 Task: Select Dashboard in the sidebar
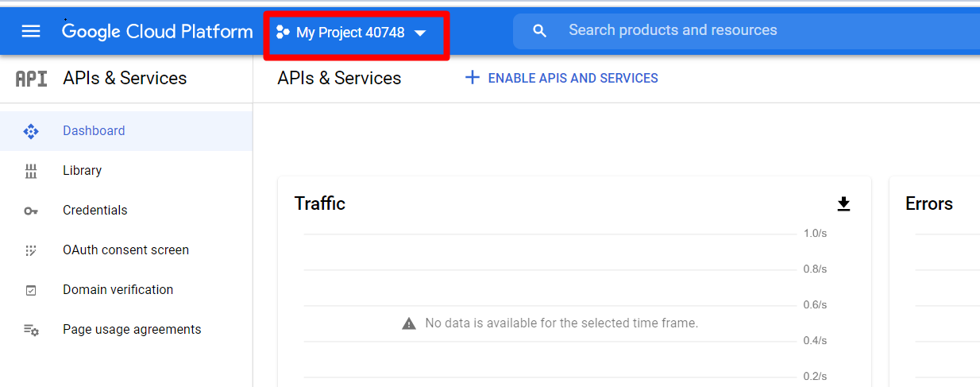coord(126,131)
